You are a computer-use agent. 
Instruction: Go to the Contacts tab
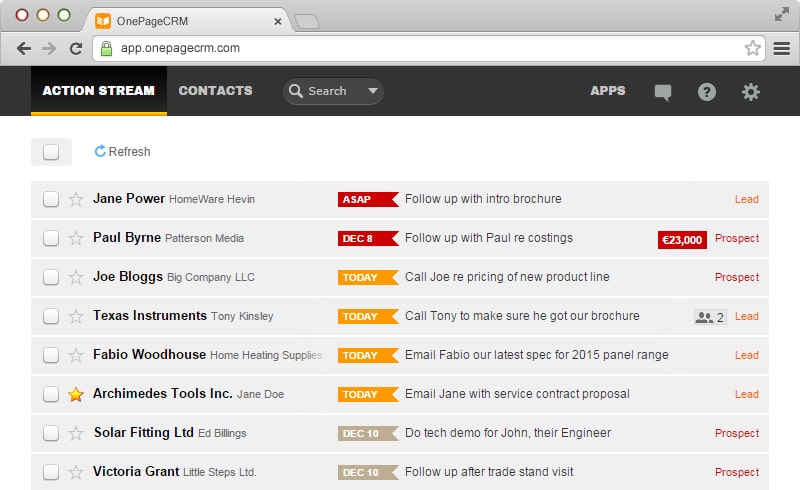point(215,91)
